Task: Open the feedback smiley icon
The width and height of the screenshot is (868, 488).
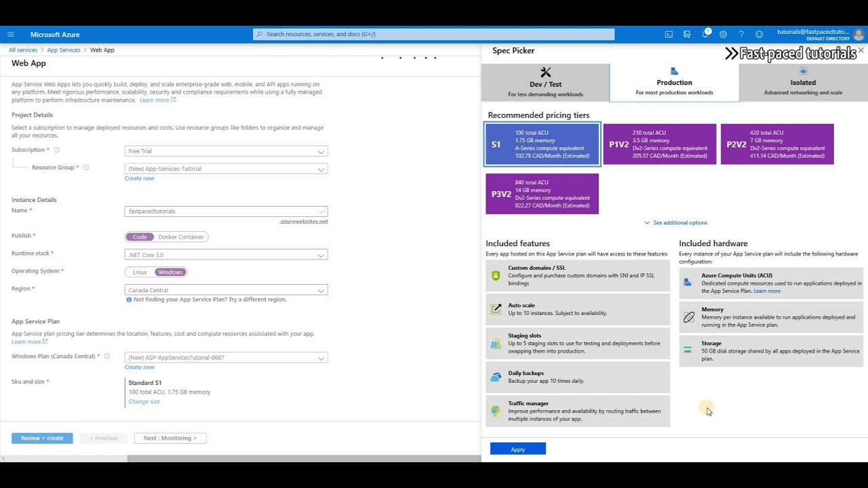Action: click(x=759, y=34)
